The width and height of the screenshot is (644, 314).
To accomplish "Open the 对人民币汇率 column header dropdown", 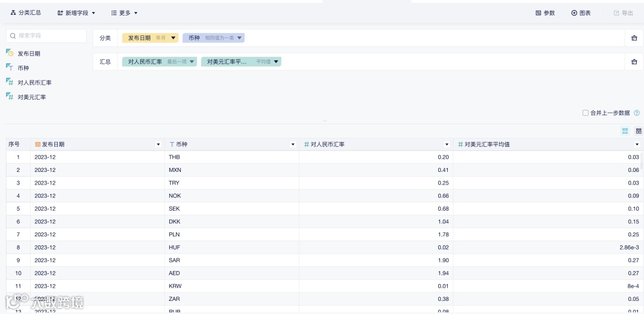I will [447, 144].
